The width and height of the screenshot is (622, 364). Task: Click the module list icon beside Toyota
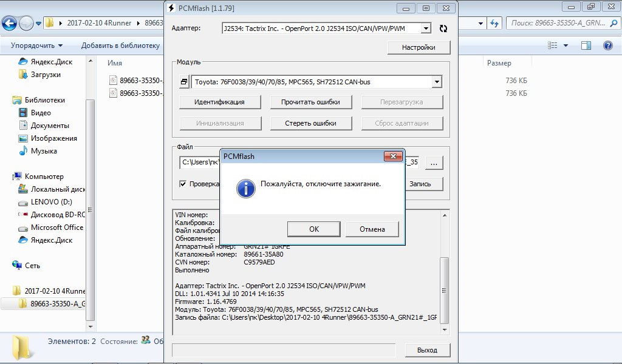184,82
